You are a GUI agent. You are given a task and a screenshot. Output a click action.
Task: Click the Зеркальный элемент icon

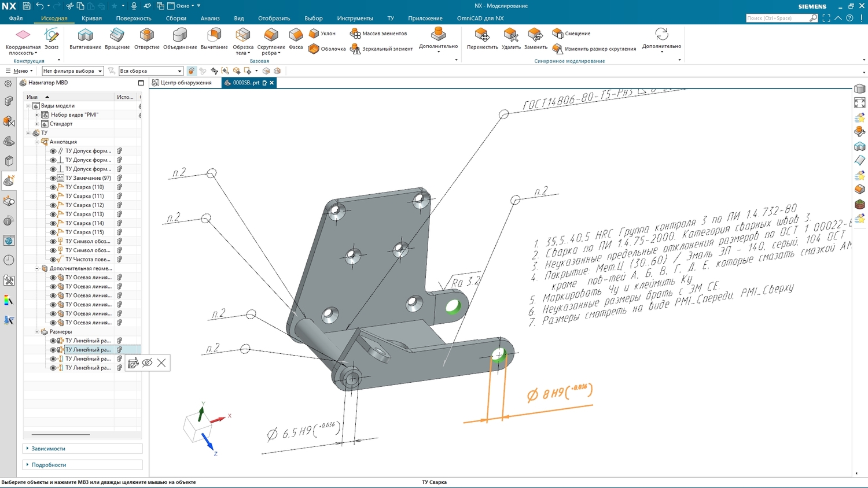tap(356, 49)
